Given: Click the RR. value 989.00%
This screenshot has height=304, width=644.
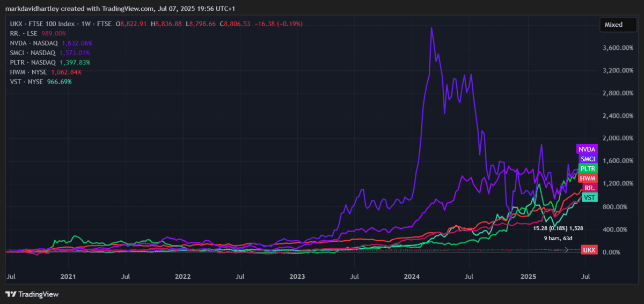Looking at the screenshot, I should click(x=54, y=33).
